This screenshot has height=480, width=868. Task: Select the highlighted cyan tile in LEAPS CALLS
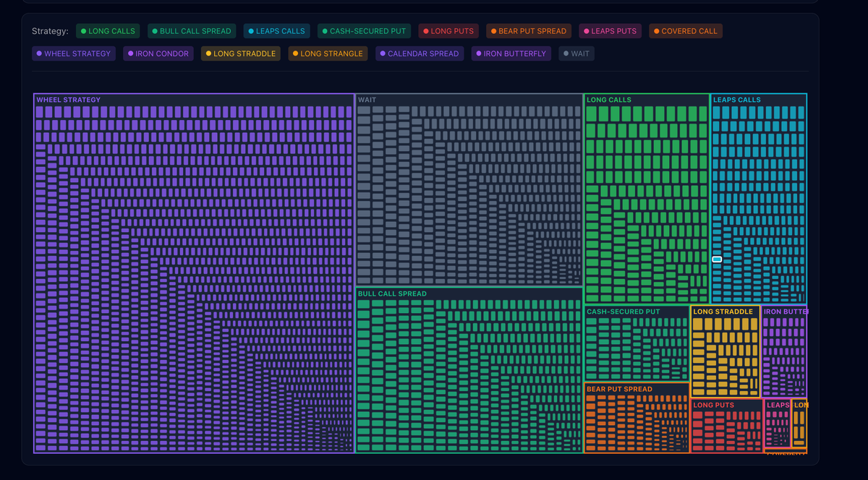716,258
